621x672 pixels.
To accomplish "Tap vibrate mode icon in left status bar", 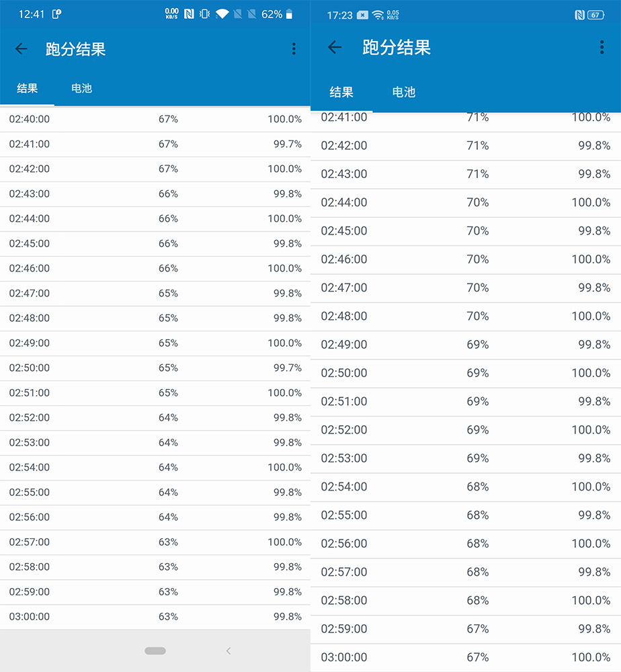I will tap(204, 14).
